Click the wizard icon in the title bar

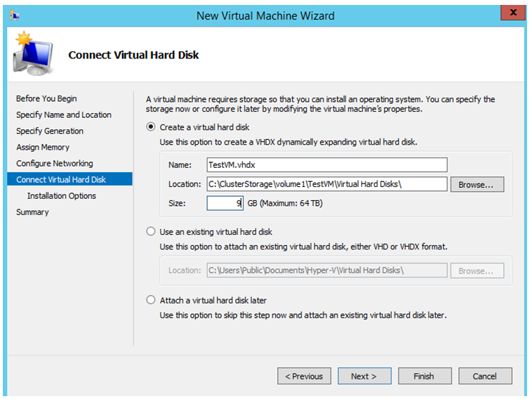tap(15, 15)
